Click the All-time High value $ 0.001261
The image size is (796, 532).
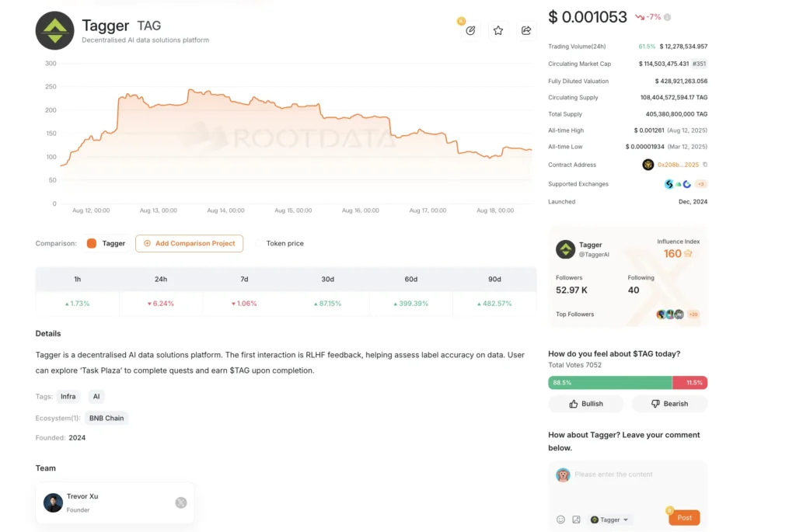click(649, 130)
